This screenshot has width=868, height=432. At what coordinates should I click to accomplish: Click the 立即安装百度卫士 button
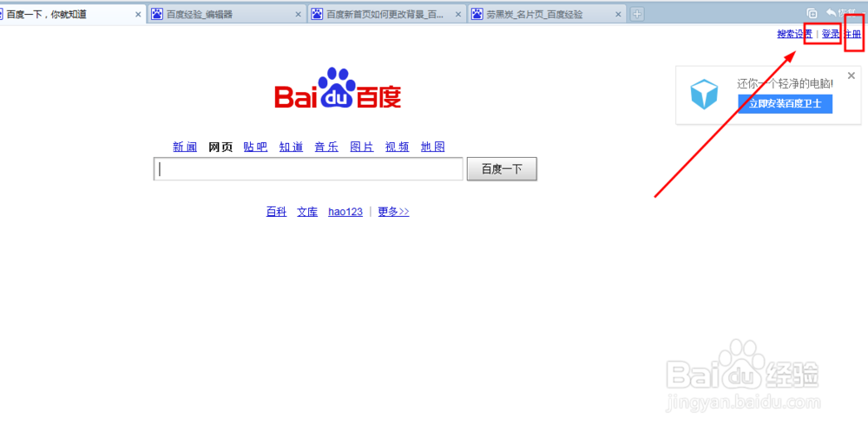coord(785,103)
